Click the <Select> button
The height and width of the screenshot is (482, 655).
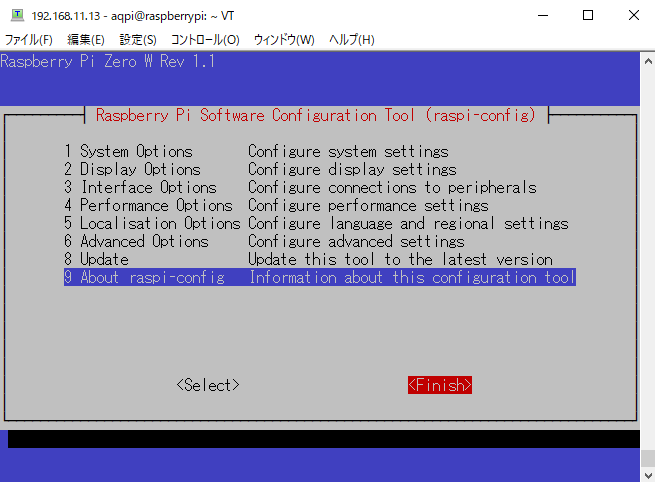click(208, 385)
